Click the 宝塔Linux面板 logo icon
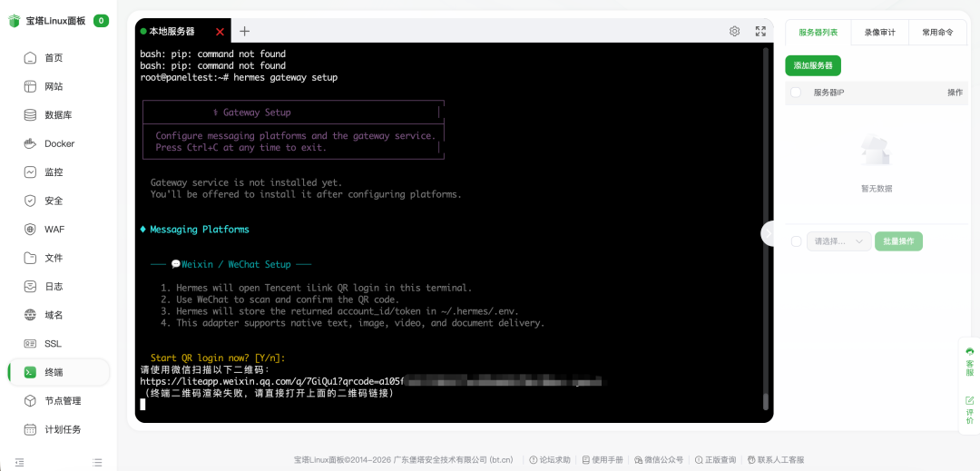This screenshot has width=980, height=471. click(x=15, y=21)
